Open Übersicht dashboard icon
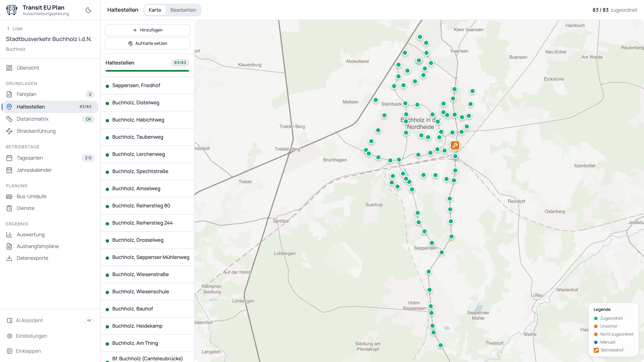 9,68
